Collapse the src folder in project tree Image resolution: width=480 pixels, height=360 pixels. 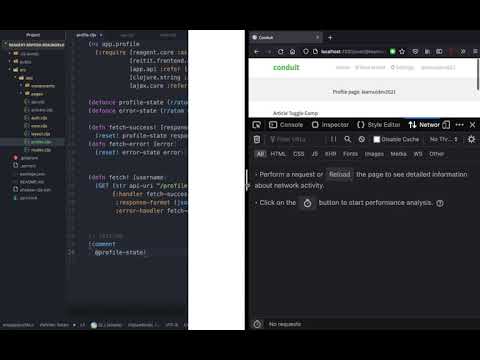(10, 70)
